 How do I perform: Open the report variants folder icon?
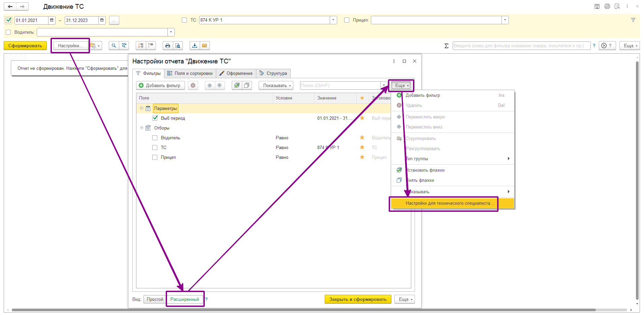pyautogui.click(x=95, y=46)
